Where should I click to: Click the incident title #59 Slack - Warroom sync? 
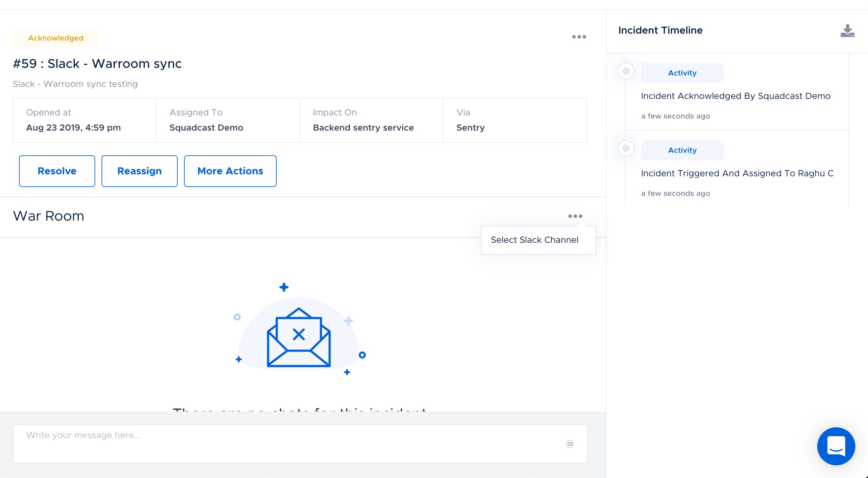pyautogui.click(x=97, y=64)
